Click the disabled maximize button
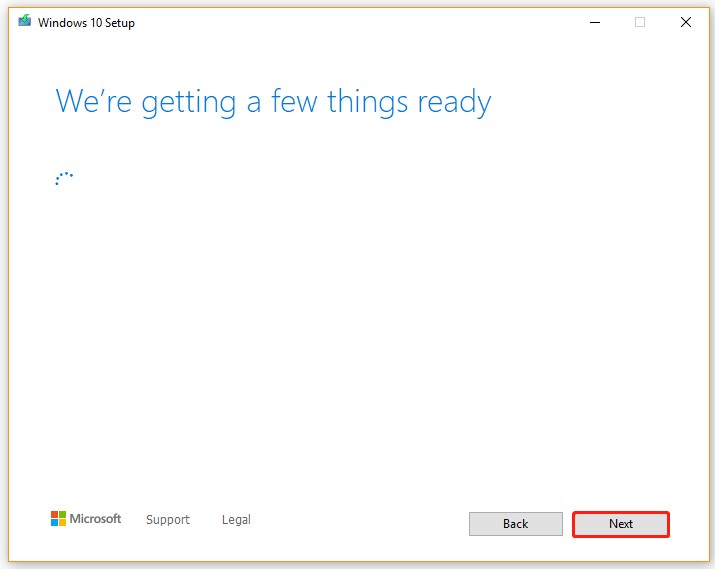Viewport: 715px width, 569px height. (640, 22)
